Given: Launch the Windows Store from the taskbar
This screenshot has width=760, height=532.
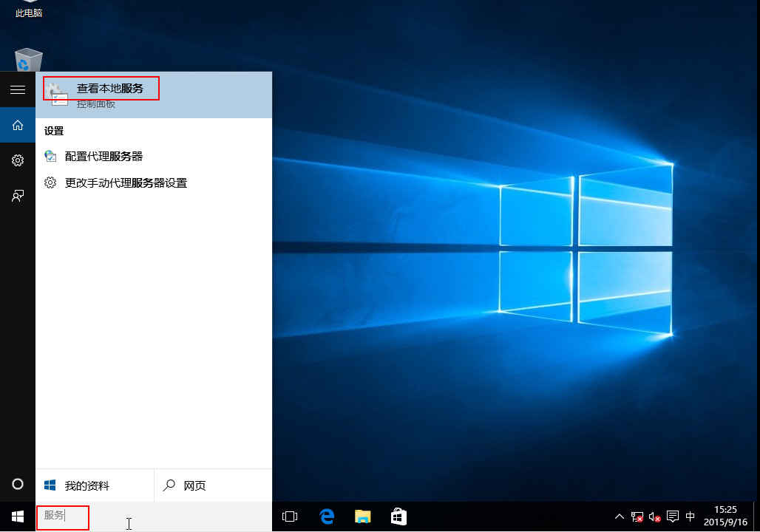Looking at the screenshot, I should 398,516.
